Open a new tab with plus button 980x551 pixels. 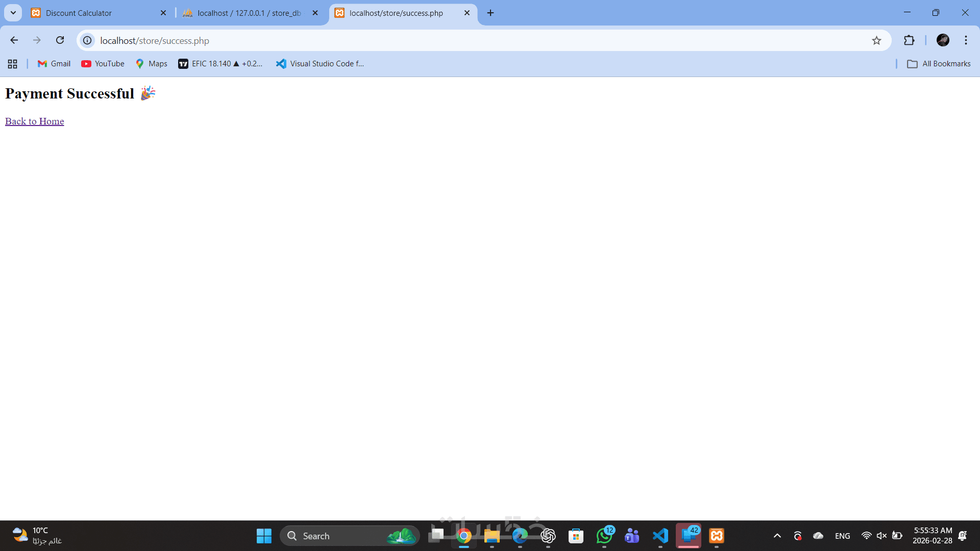pos(491,13)
